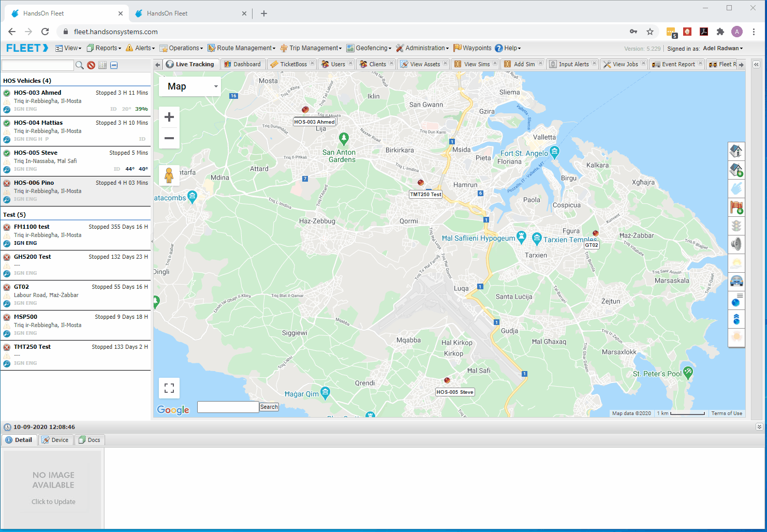Click the blue car icon on map toolbar
767x532 pixels.
(736, 282)
